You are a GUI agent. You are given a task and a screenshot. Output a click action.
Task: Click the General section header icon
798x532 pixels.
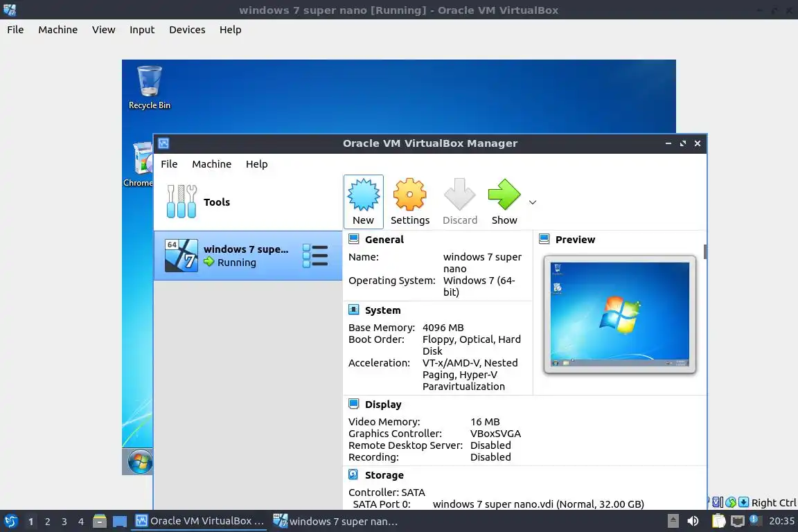(x=354, y=239)
